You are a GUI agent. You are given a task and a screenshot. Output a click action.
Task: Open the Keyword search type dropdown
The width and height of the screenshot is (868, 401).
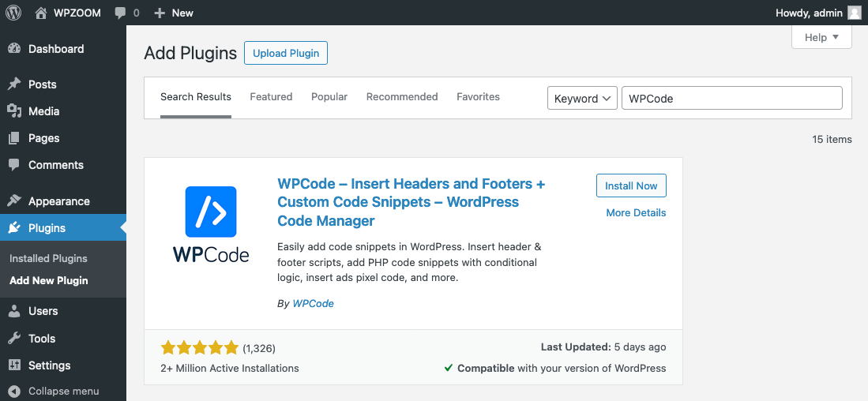click(582, 99)
